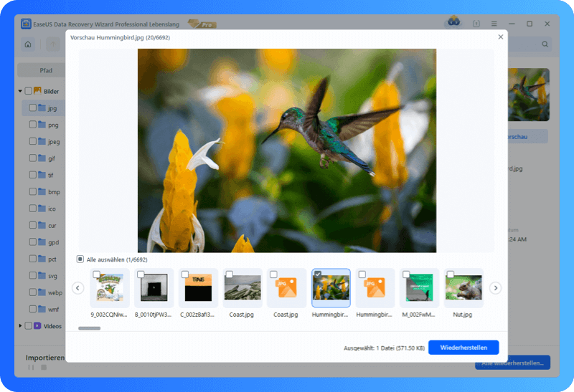Viewport: 574px width, 392px height.
Task: Select the png folder in tree
Action: pos(52,125)
